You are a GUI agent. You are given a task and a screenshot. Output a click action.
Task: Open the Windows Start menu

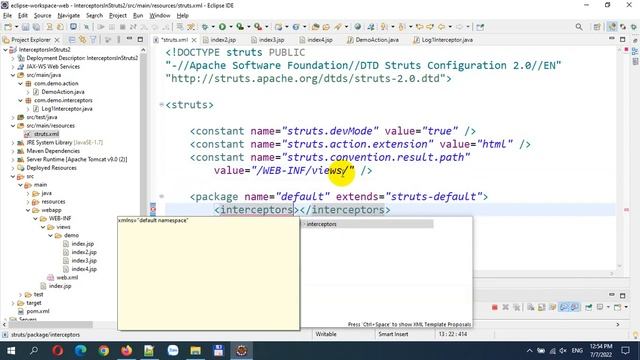[11, 351]
